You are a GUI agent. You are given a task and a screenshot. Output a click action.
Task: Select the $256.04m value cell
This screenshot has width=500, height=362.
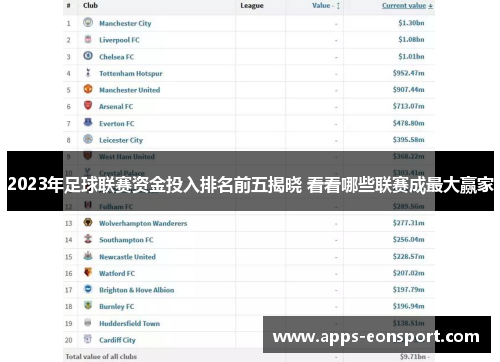[408, 240]
